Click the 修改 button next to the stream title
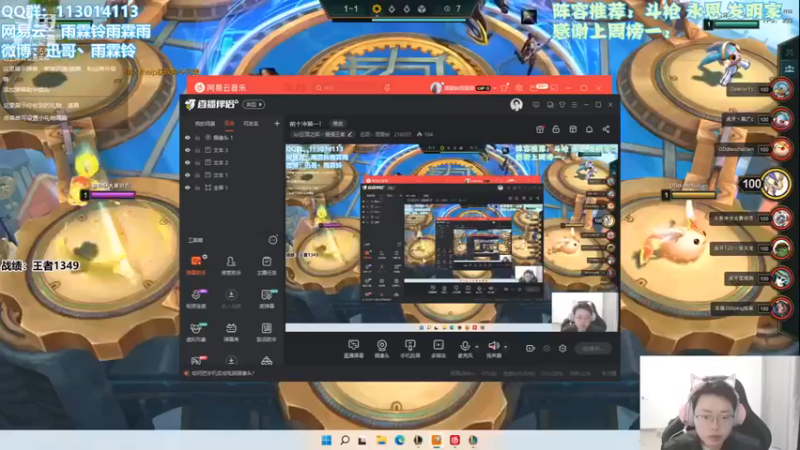Viewport: 800px width, 450px height. (x=338, y=123)
